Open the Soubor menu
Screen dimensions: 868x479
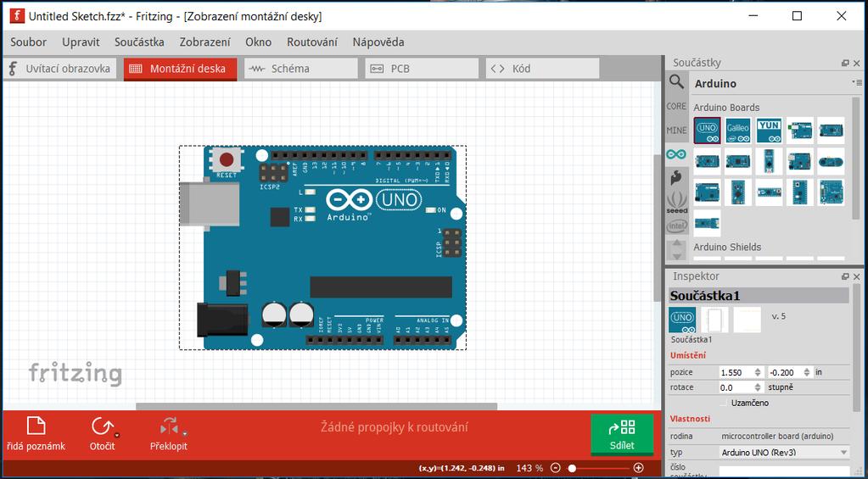[x=28, y=42]
